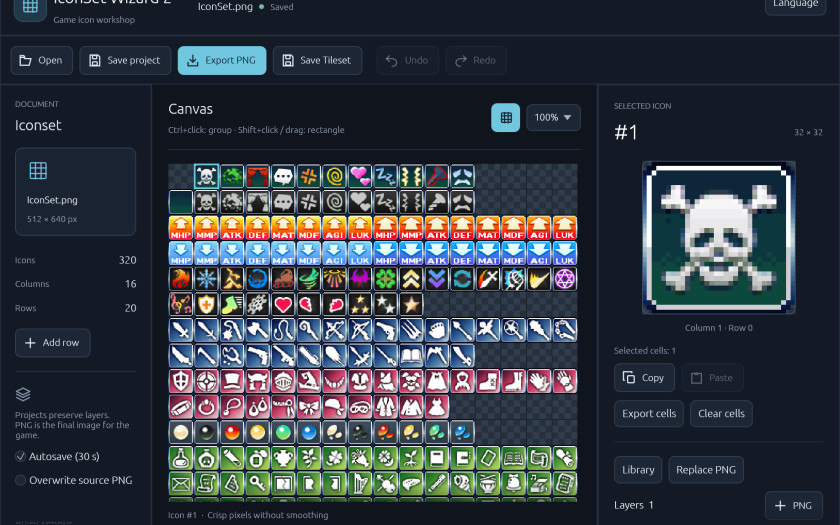The width and height of the screenshot is (840, 525).
Task: Select the orange shield with cross icon
Action: (206, 305)
